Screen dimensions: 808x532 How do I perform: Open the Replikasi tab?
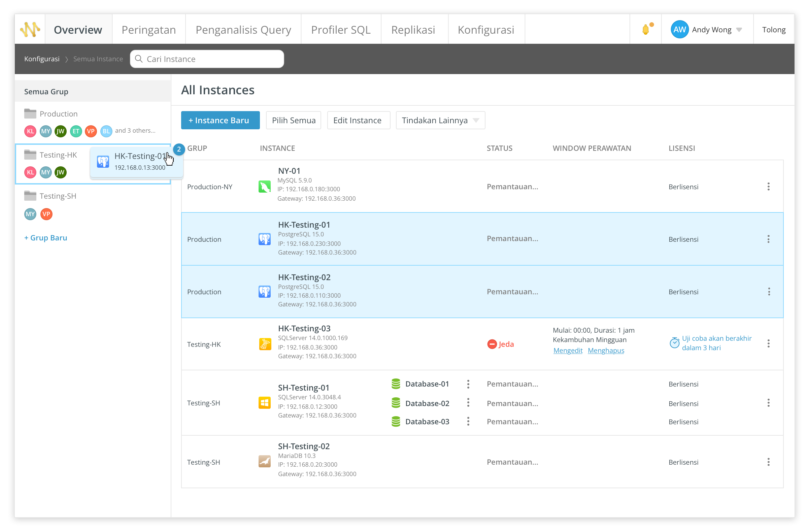tap(413, 30)
